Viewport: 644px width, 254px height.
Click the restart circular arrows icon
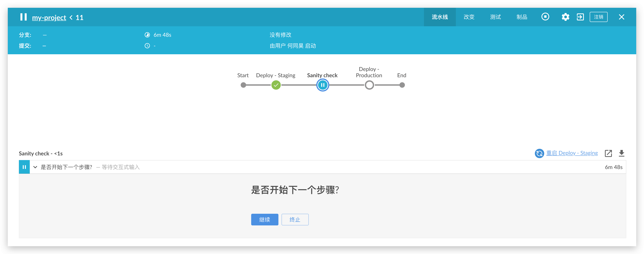coord(539,153)
